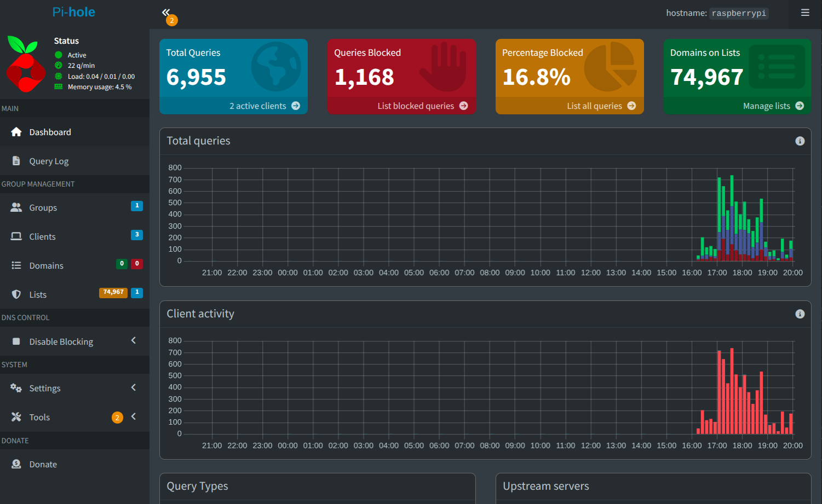
Task: Expand the Settings submenu chevron
Action: point(134,388)
